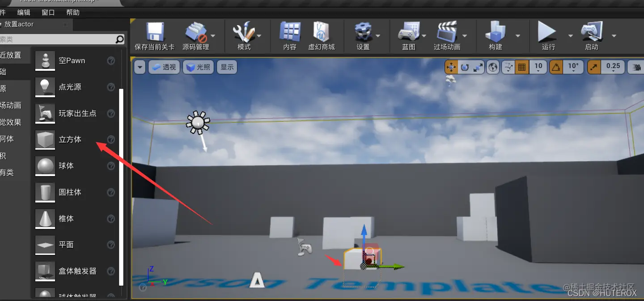Select the translate gizmo mode
This screenshot has width=644, height=301.
(451, 67)
